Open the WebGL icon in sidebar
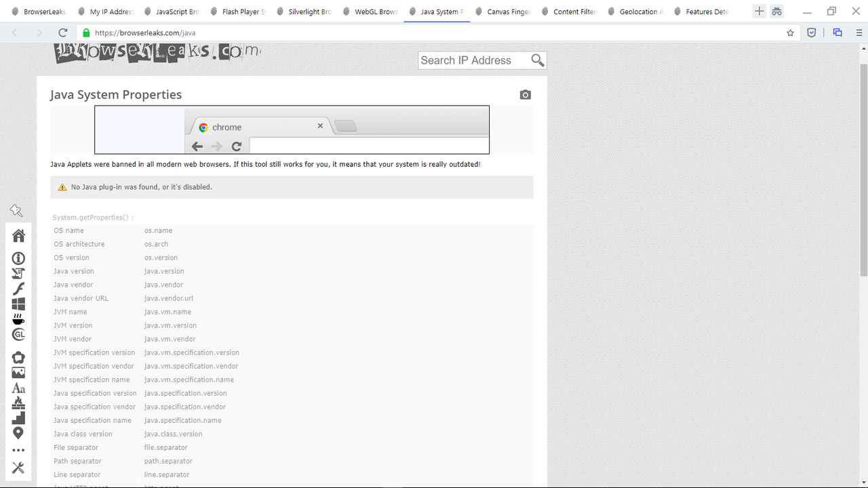Image resolution: width=868 pixels, height=488 pixels. coord(18,335)
